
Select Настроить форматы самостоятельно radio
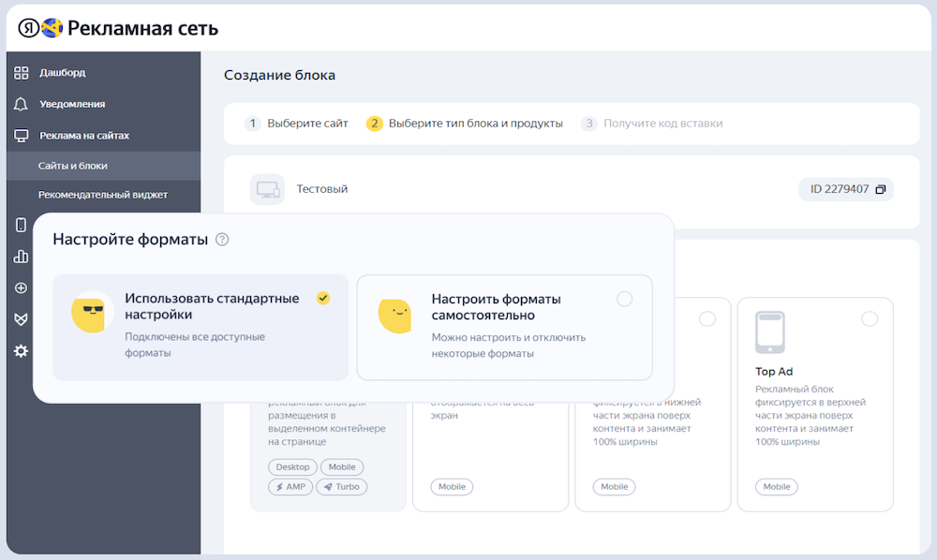(624, 299)
